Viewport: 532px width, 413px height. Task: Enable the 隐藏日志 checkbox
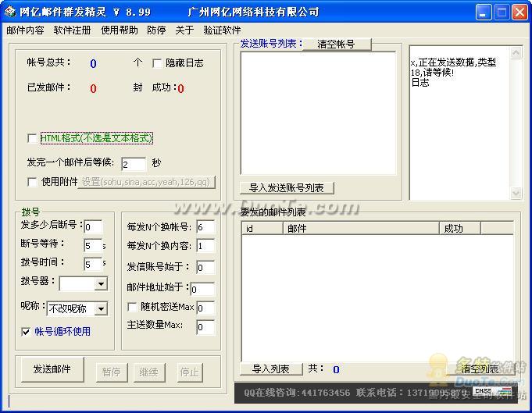pos(158,63)
